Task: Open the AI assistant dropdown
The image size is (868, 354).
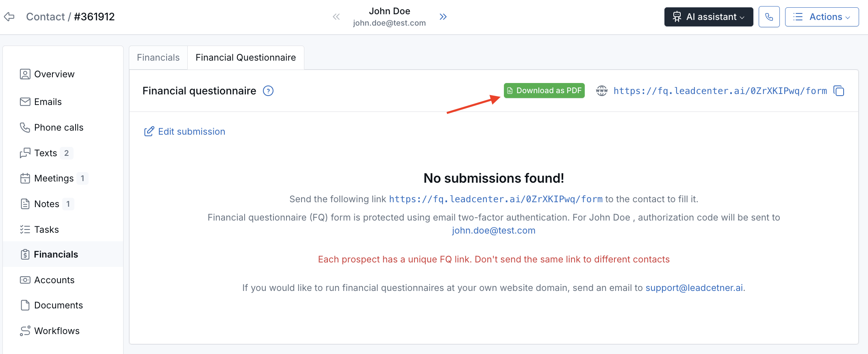Action: coord(709,17)
